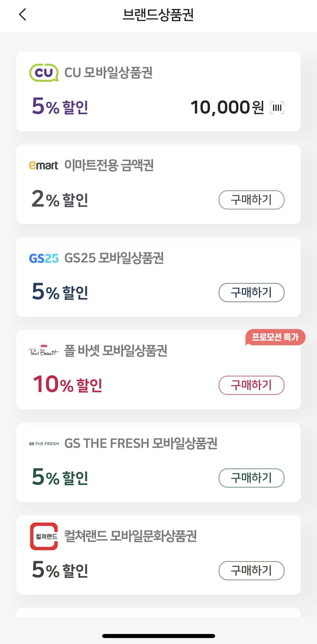Viewport: 317px width, 644px height.
Task: Tap the GS25 logo icon
Action: tap(44, 258)
